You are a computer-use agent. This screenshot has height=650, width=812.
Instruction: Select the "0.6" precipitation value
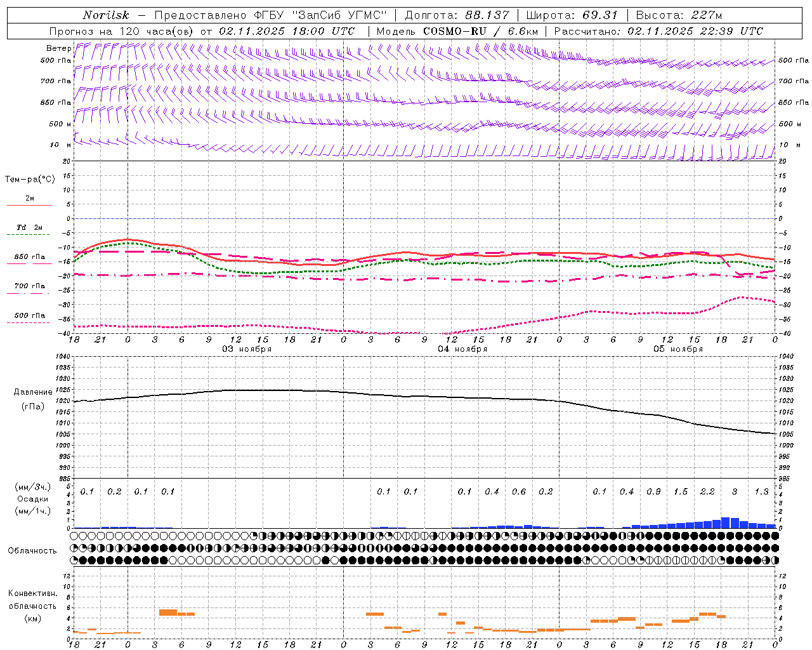[x=519, y=492]
